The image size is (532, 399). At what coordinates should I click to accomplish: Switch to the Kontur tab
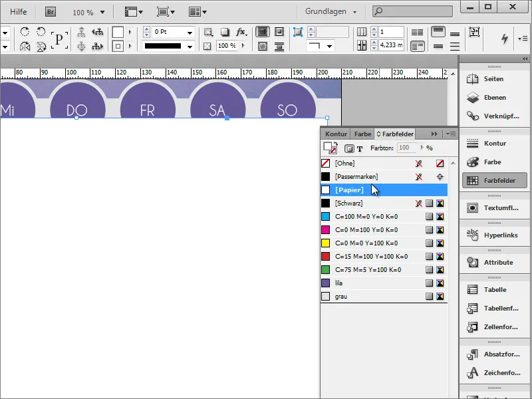click(x=336, y=134)
